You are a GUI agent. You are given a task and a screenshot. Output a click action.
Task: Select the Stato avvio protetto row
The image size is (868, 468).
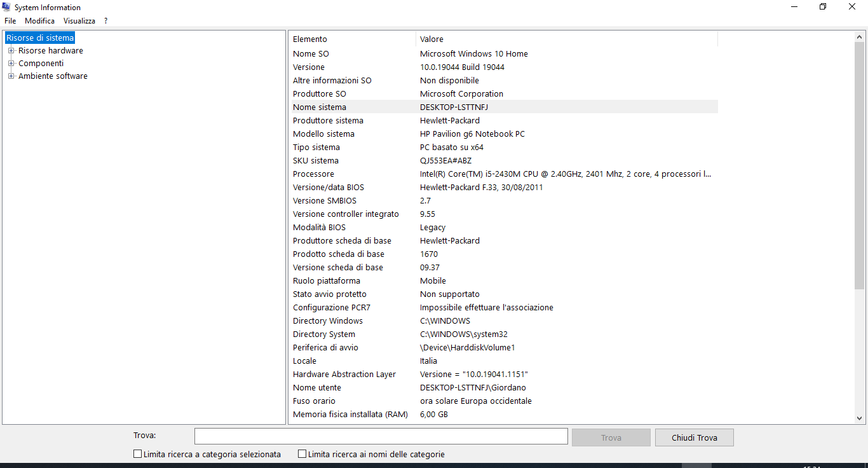pyautogui.click(x=504, y=294)
